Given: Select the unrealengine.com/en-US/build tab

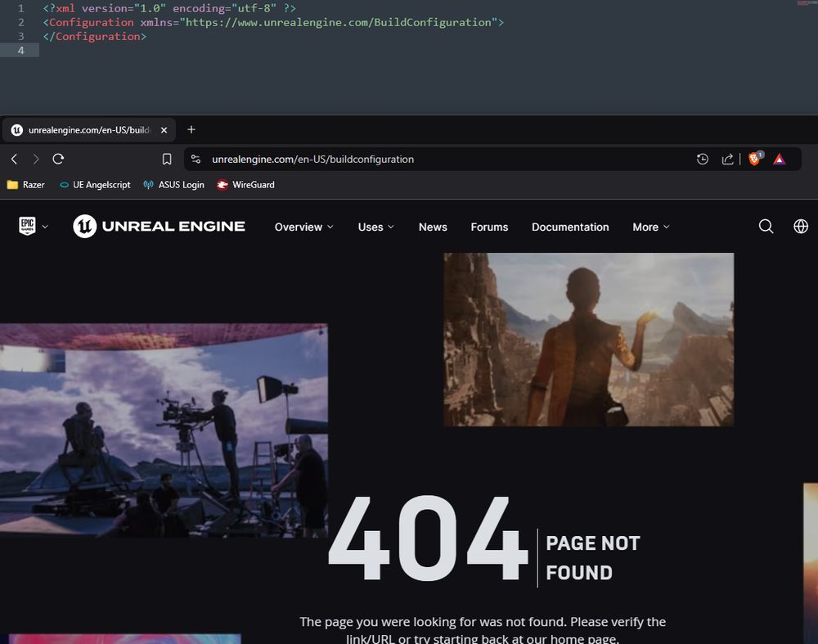Looking at the screenshot, I should coord(89,130).
